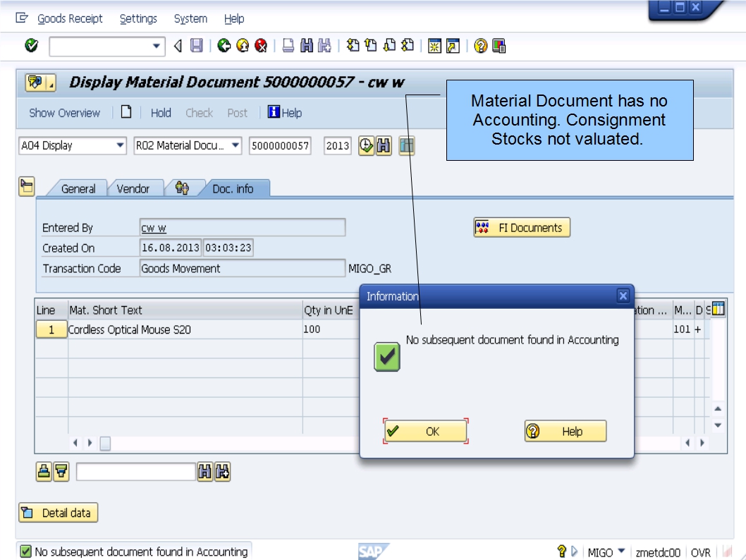The height and width of the screenshot is (560, 746).
Task: Click the green Back arrow icon
Action: click(x=224, y=46)
